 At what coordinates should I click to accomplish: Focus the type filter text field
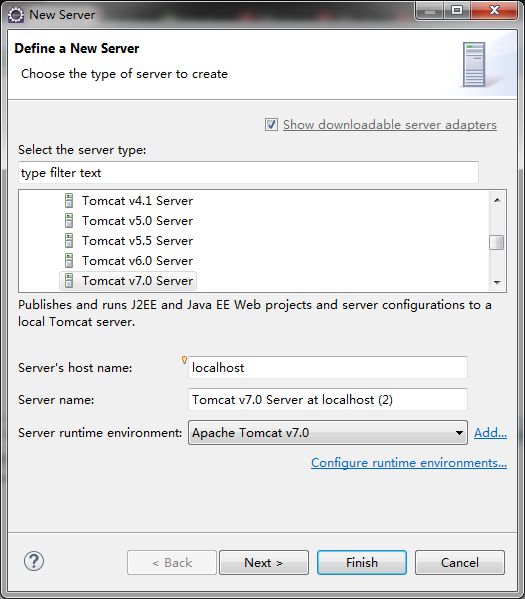(x=248, y=173)
